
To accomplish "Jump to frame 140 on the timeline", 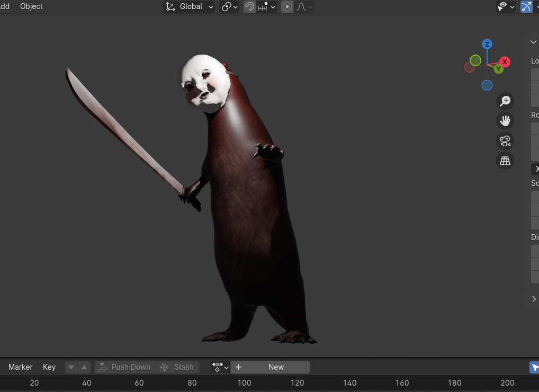I will coord(349,383).
